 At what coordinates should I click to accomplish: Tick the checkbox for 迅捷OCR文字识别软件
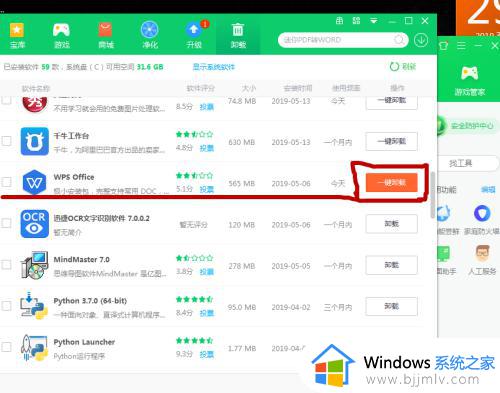[x=6, y=223]
